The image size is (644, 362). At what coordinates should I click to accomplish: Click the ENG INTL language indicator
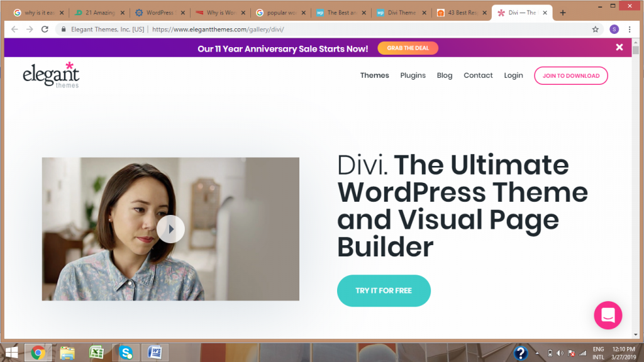[x=599, y=353]
